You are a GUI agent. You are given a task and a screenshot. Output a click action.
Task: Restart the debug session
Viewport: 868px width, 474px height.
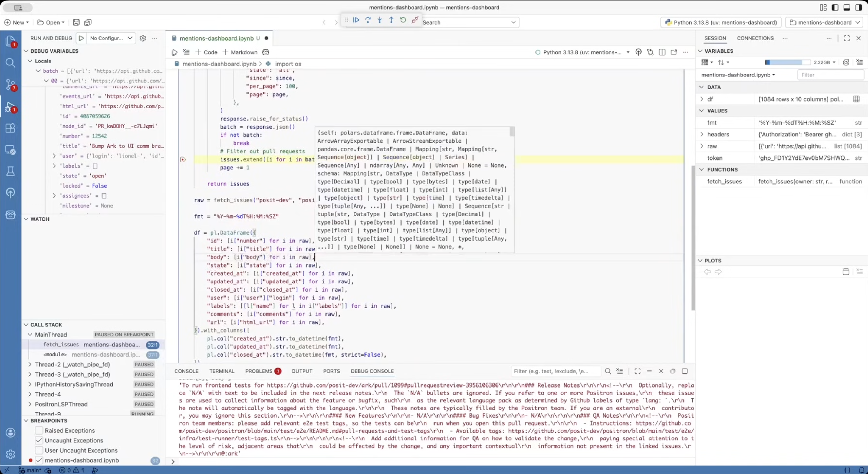tap(403, 20)
